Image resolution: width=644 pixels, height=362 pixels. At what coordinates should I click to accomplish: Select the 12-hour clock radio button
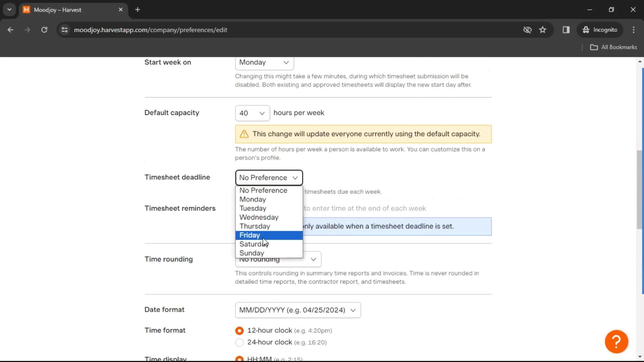click(239, 330)
